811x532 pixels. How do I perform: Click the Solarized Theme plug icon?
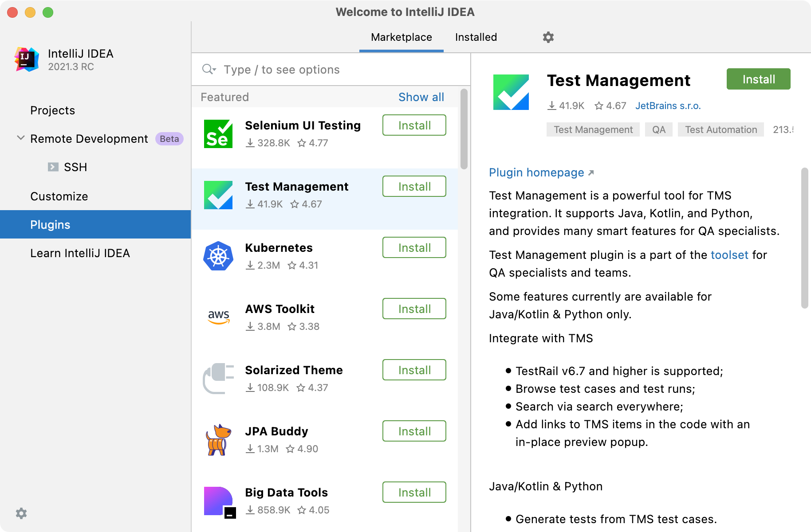tap(218, 378)
